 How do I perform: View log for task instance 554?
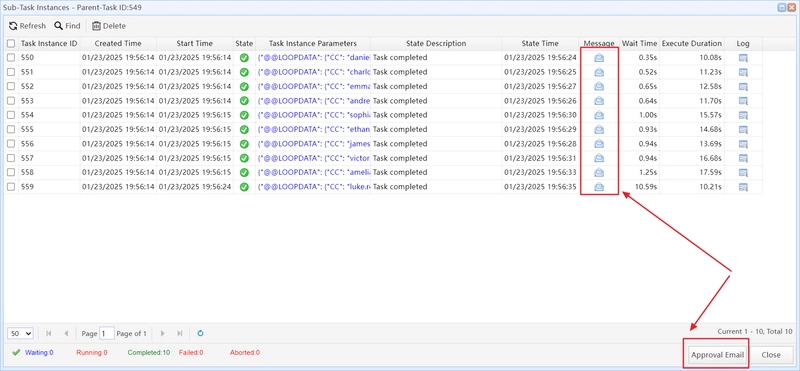click(x=743, y=115)
